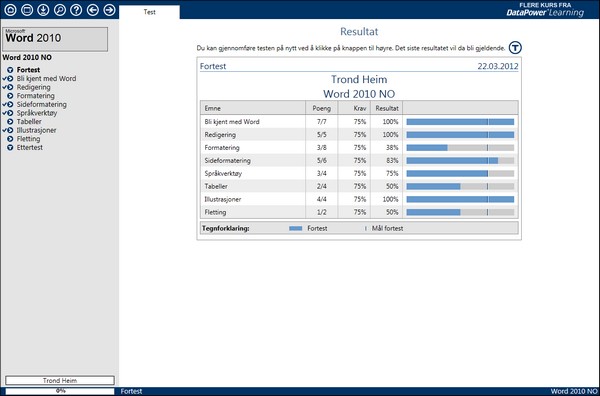Expand the Redigering chapter arrow icon
This screenshot has width=600, height=396.
(10, 87)
